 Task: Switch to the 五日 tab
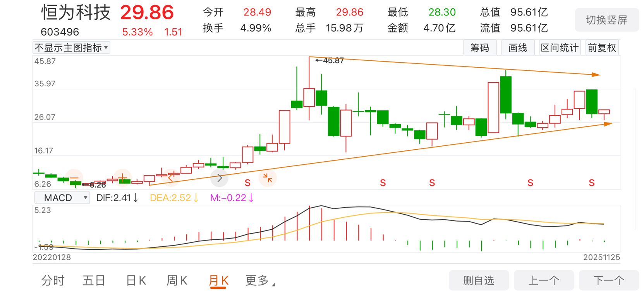click(x=94, y=280)
